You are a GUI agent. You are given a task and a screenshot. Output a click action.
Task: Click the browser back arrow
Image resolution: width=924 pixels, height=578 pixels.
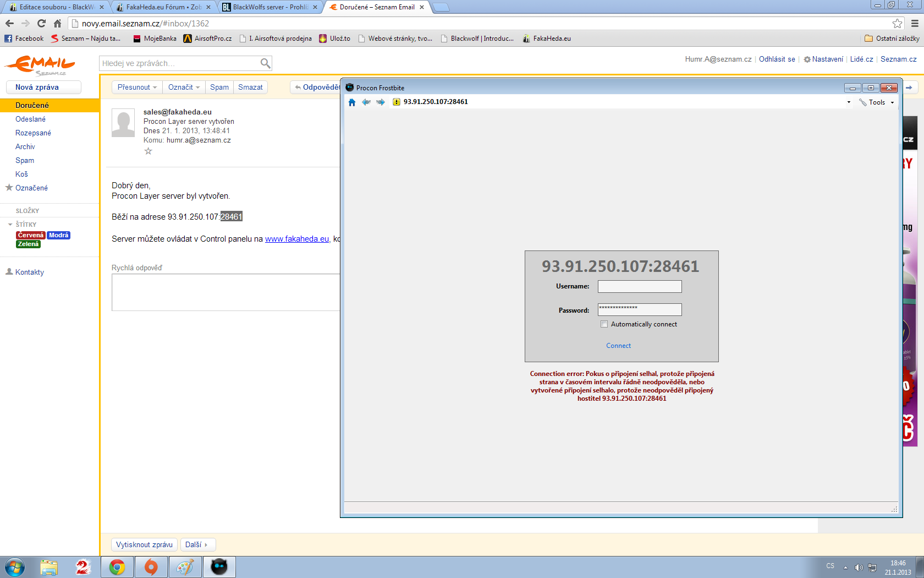pyautogui.click(x=9, y=23)
